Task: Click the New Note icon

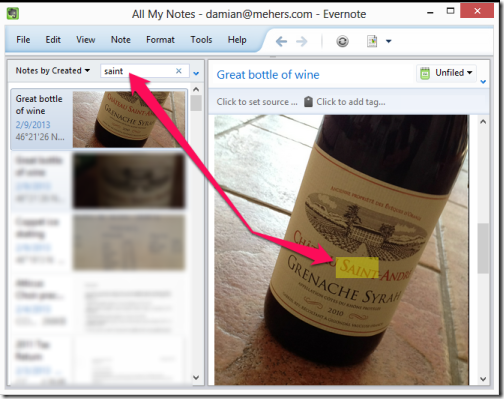Action: 372,41
